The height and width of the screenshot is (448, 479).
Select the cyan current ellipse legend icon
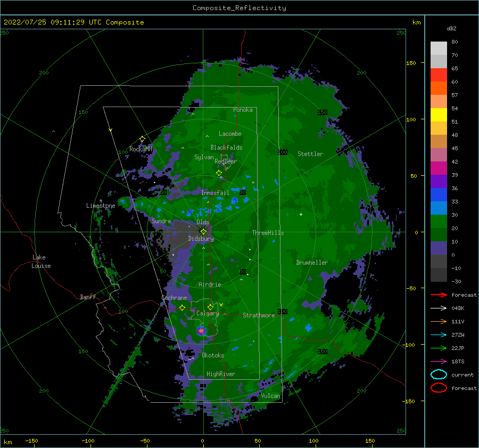tap(439, 374)
